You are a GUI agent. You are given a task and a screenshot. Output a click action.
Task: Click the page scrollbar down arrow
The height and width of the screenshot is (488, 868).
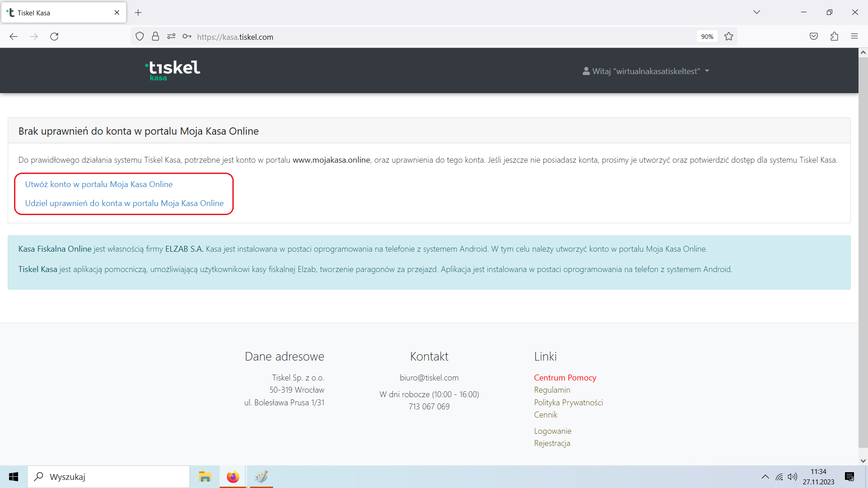(x=863, y=461)
